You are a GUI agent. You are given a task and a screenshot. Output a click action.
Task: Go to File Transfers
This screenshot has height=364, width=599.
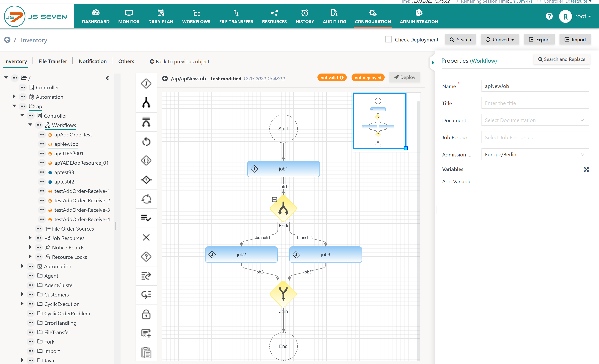pyautogui.click(x=236, y=16)
